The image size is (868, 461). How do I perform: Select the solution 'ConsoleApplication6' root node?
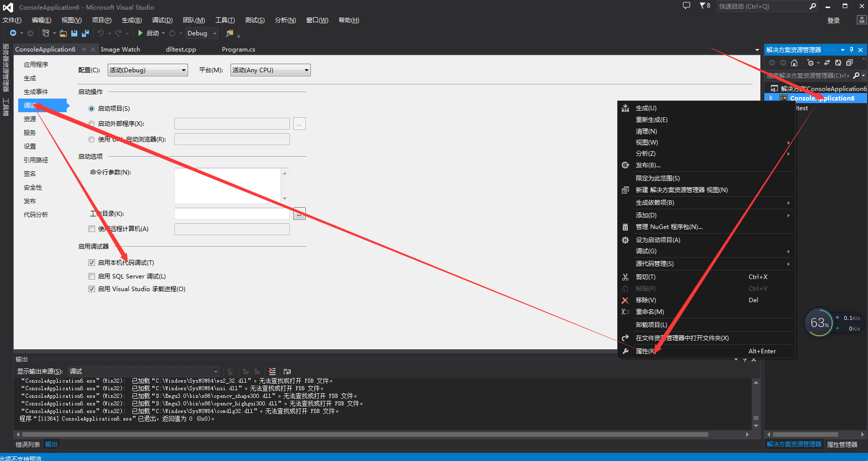coord(818,88)
